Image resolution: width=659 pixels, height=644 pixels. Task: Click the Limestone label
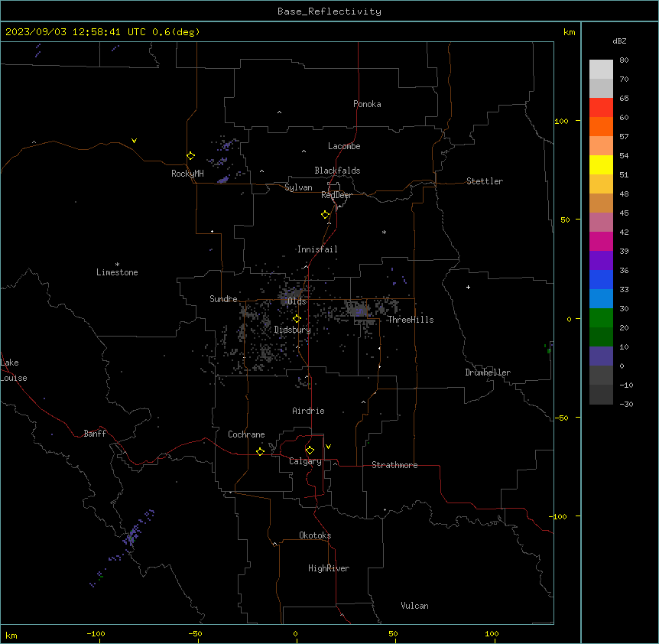pos(117,272)
